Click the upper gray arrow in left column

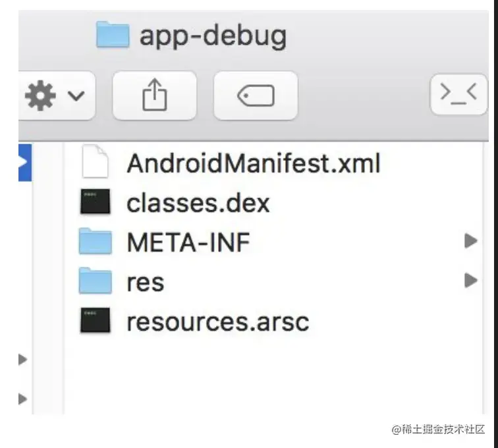(x=22, y=360)
